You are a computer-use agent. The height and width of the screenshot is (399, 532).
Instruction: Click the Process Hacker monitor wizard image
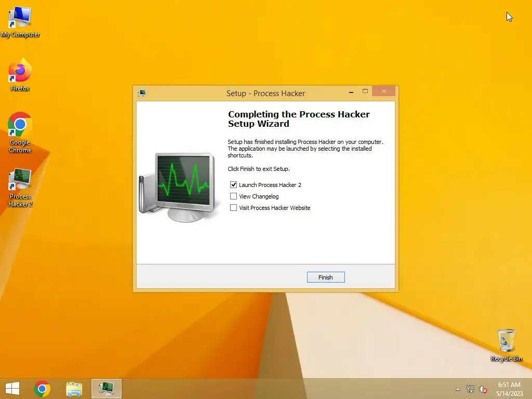tap(179, 187)
